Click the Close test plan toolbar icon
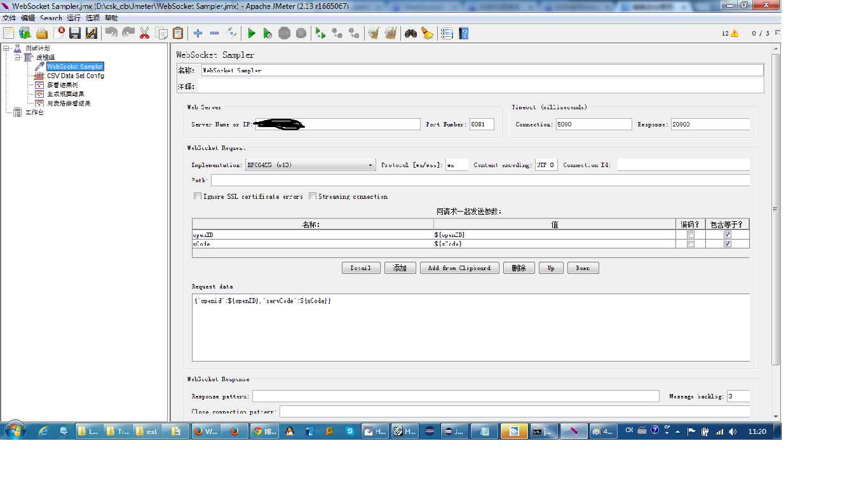This screenshot has width=868, height=488. tap(59, 33)
